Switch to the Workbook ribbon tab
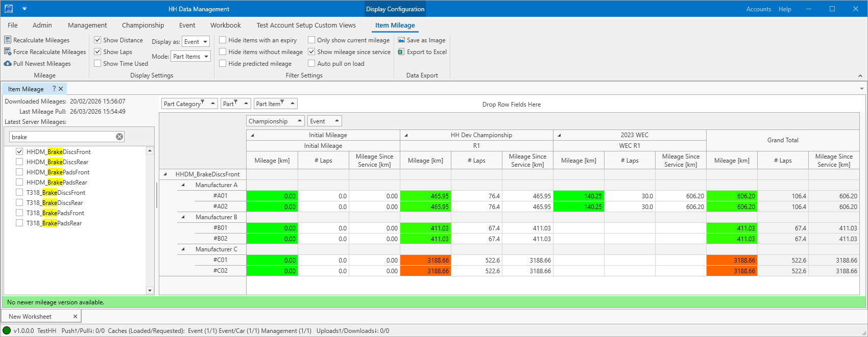 pyautogui.click(x=225, y=25)
